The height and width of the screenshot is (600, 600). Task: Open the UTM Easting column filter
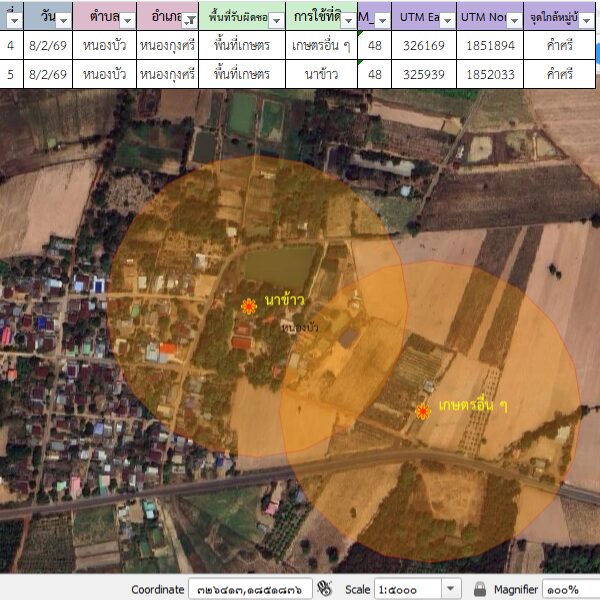click(x=447, y=21)
